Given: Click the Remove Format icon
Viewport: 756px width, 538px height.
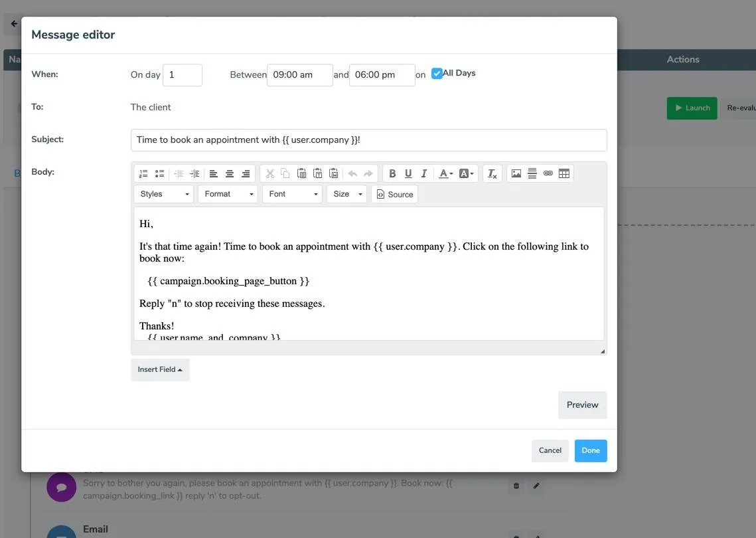Looking at the screenshot, I should click(491, 173).
